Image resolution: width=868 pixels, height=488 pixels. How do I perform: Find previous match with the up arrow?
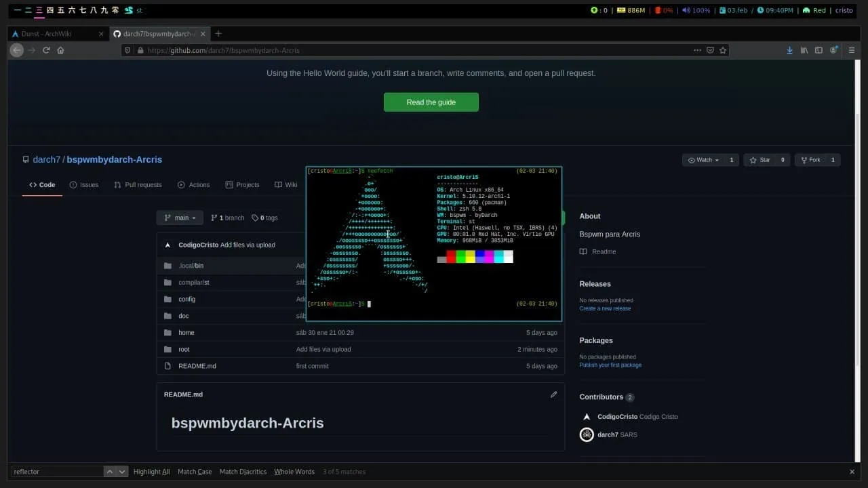click(x=110, y=472)
